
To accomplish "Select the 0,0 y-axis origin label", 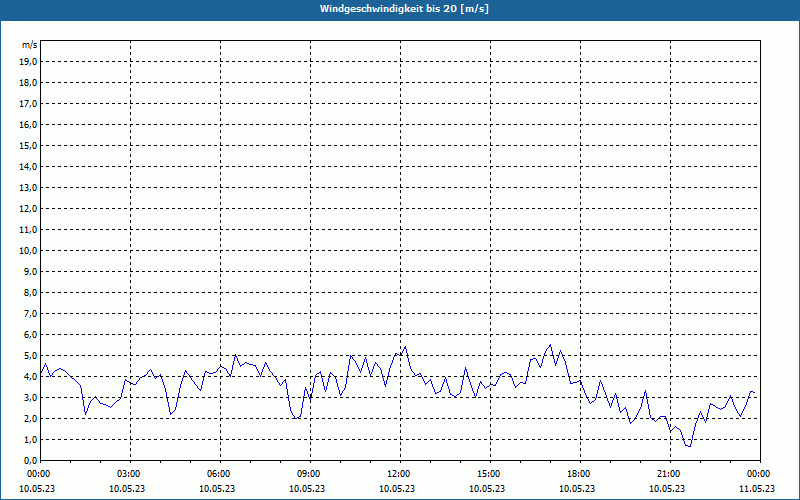I will [x=30, y=460].
